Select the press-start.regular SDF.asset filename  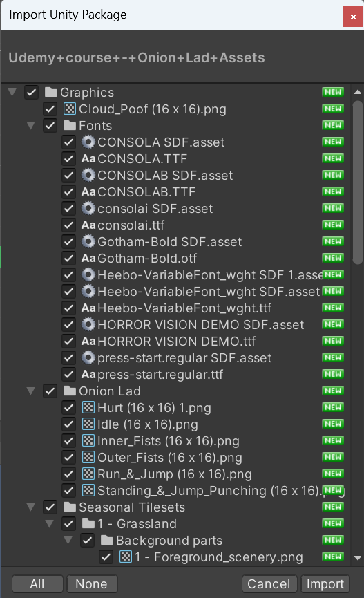pos(184,357)
